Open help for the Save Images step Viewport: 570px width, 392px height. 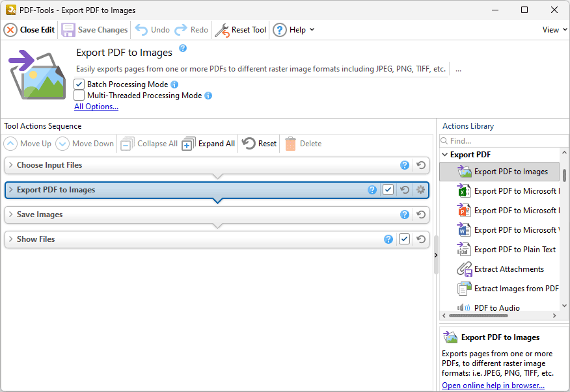point(405,215)
